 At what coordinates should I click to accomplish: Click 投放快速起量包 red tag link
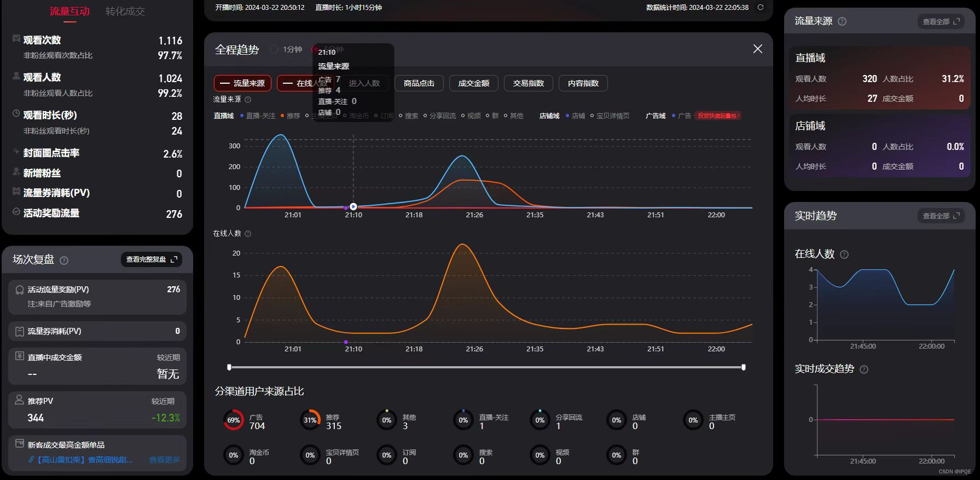point(718,116)
